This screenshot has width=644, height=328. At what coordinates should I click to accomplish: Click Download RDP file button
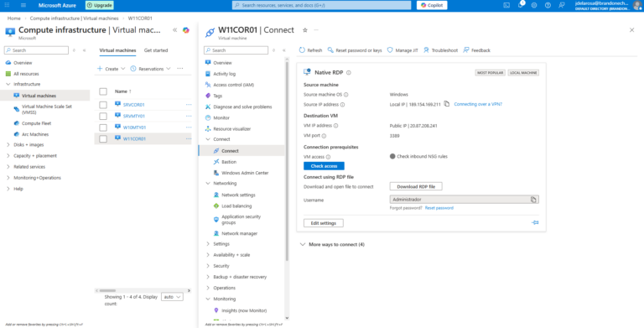[x=416, y=186]
